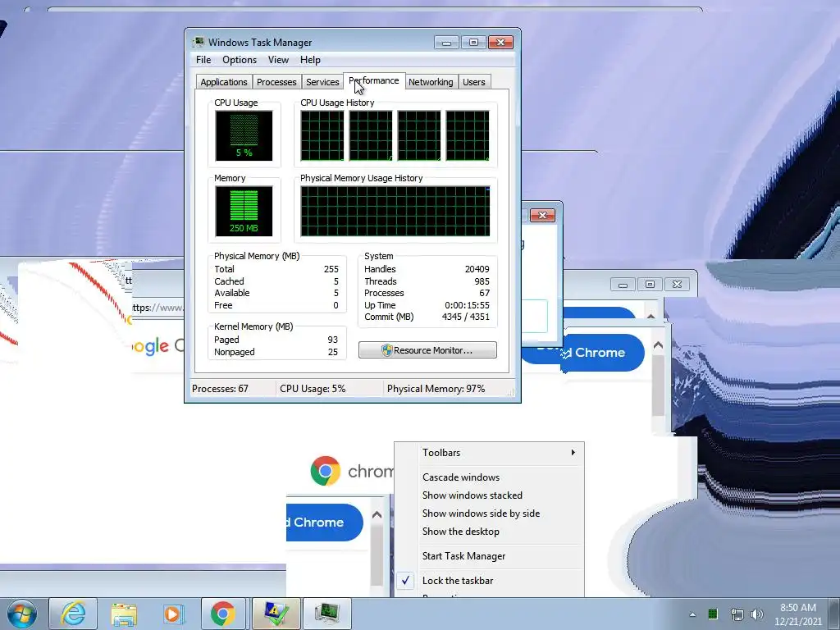This screenshot has width=840, height=630.
Task: Click the Physical Memory Usage History graph
Action: 395,211
